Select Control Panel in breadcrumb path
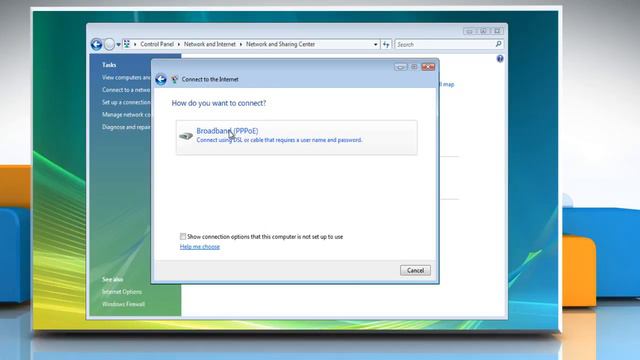Image resolution: width=640 pixels, height=360 pixels. tap(157, 44)
